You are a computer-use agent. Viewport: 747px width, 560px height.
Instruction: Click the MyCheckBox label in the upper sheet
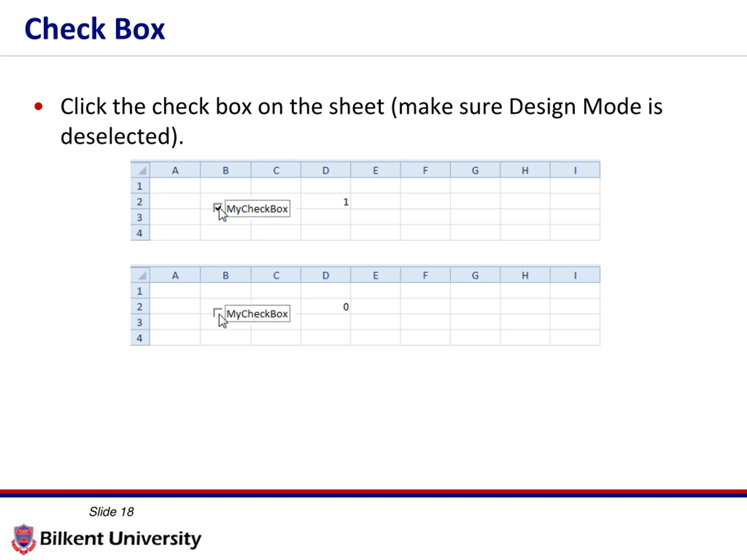[257, 209]
